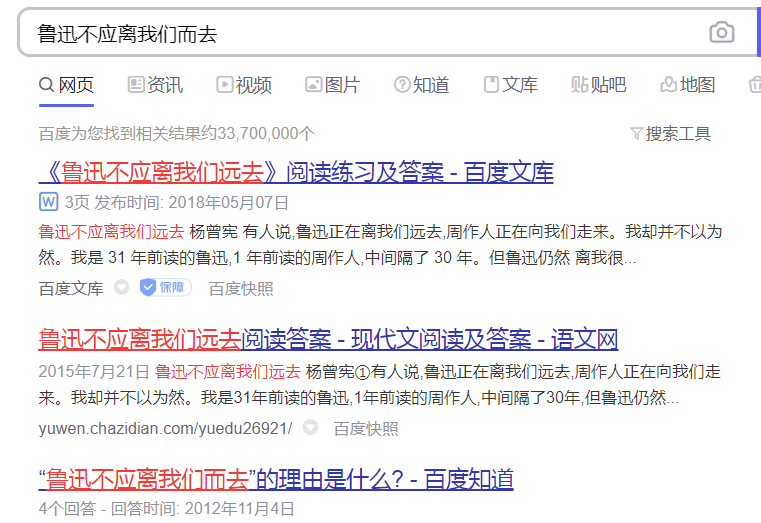Viewport: 761px width, 523px height.
Task: Click the 3页 发布时间: 2018年05月07日 text
Action: [x=177, y=202]
